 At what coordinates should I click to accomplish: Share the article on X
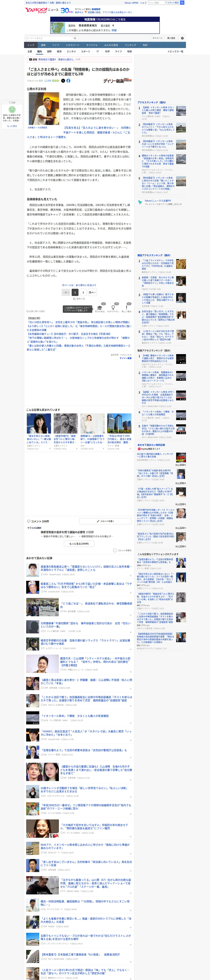[63, 81]
